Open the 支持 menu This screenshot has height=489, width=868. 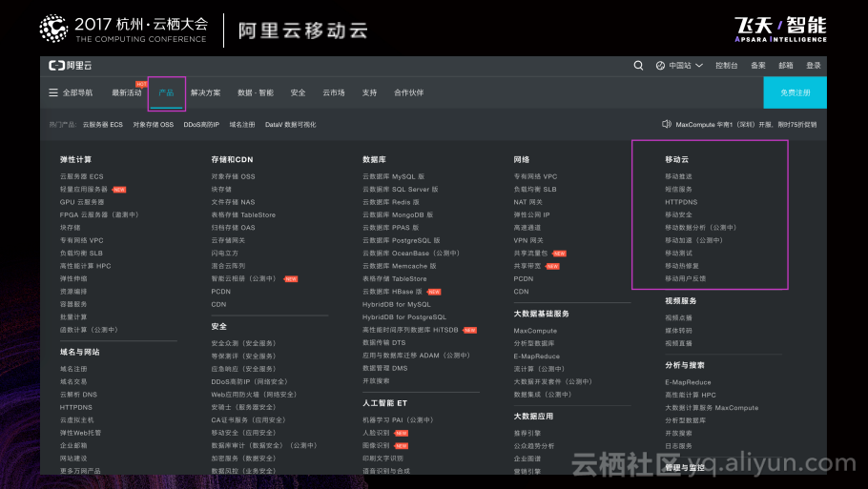[x=369, y=92]
